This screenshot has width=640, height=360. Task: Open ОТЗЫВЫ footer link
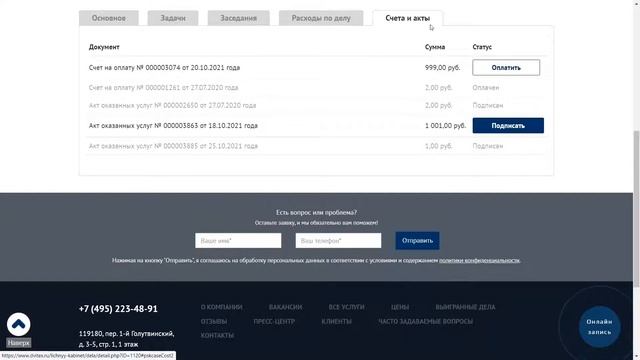(213, 321)
